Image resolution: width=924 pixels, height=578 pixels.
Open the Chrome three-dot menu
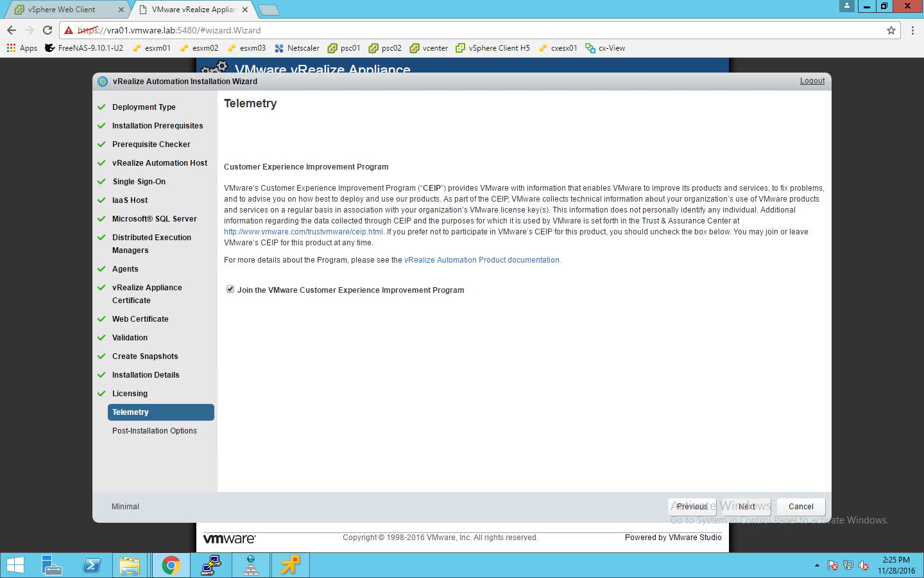912,30
